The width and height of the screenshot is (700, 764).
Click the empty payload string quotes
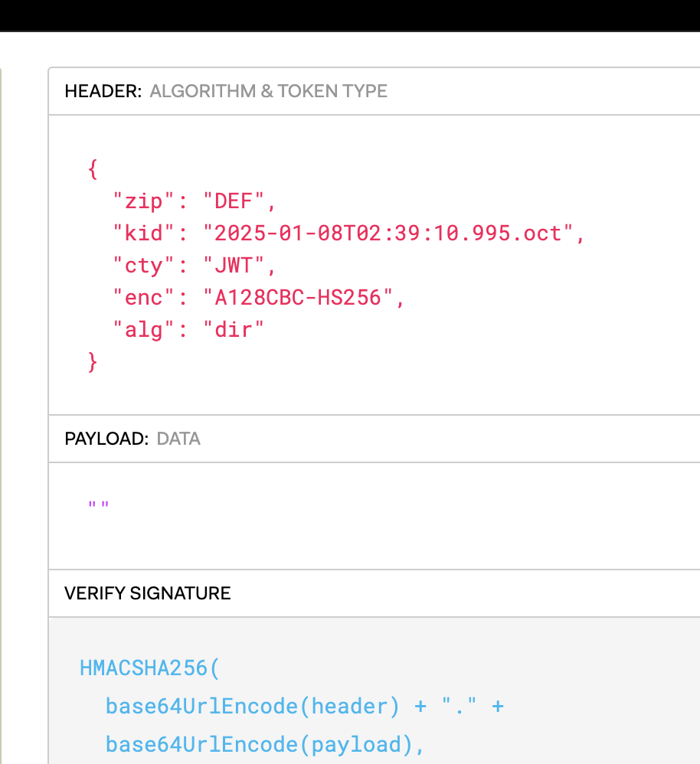(99, 505)
